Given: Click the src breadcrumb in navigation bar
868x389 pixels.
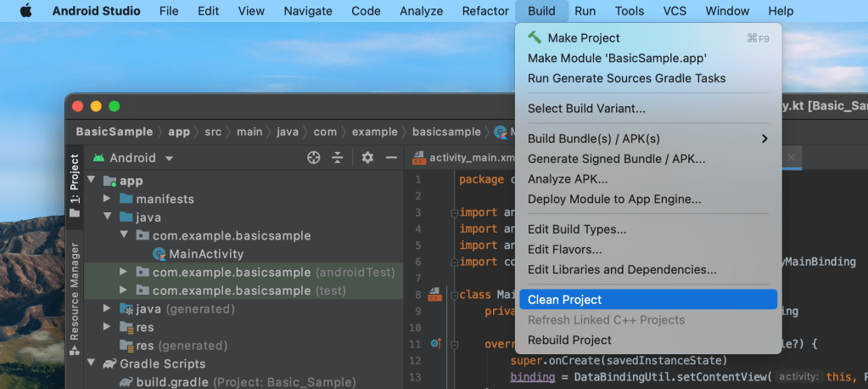Looking at the screenshot, I should click(x=212, y=132).
